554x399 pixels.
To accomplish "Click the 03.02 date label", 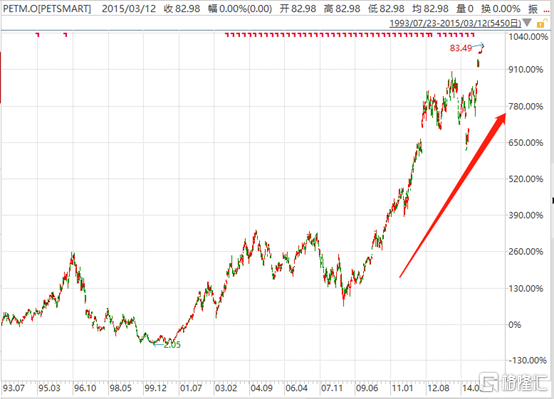I will point(226,388).
